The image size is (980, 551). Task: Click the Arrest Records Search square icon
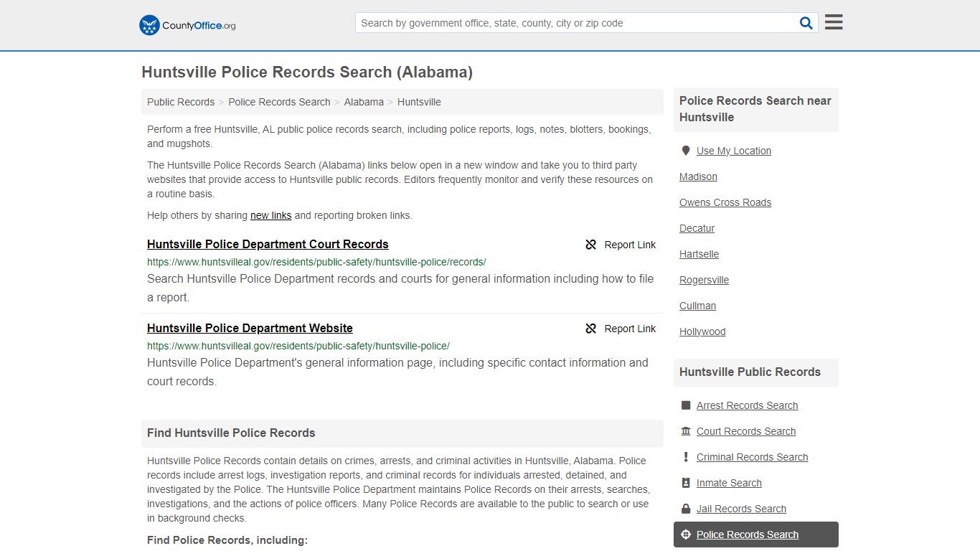[x=685, y=405]
